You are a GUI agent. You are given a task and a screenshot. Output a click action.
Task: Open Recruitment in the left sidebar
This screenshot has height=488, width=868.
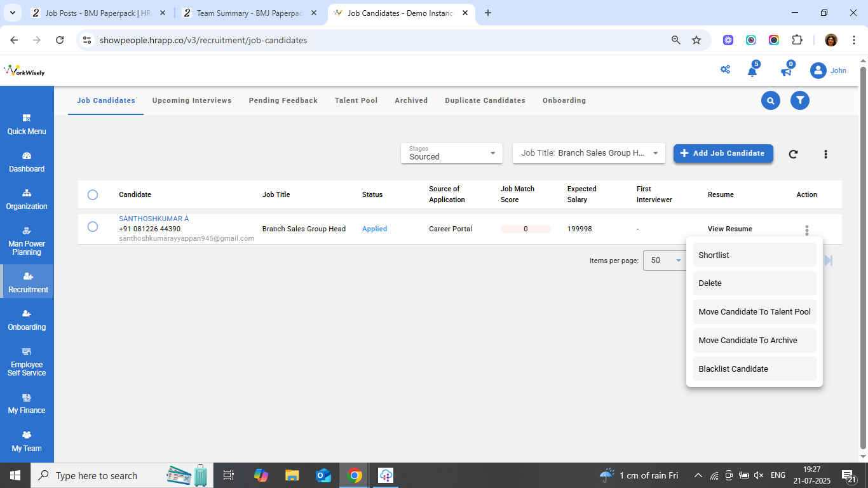(x=27, y=282)
